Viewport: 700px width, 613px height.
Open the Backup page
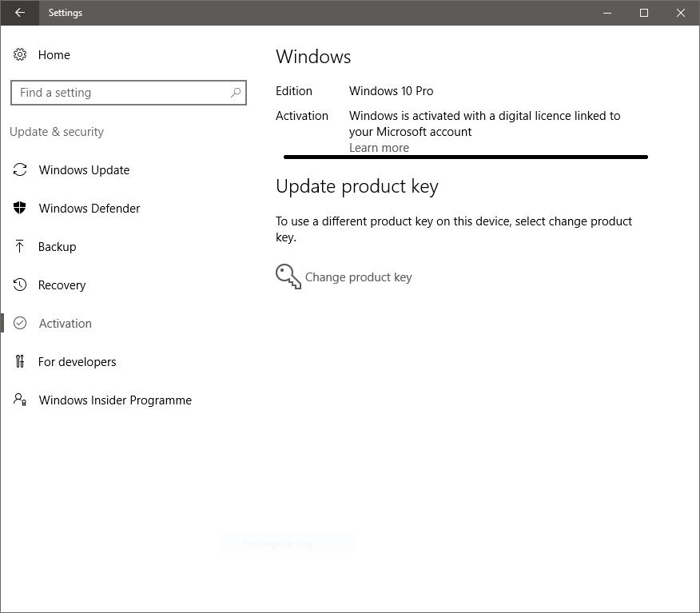click(x=58, y=247)
